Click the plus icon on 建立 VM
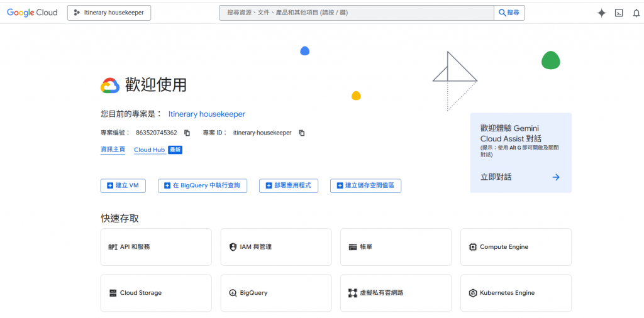 point(110,185)
